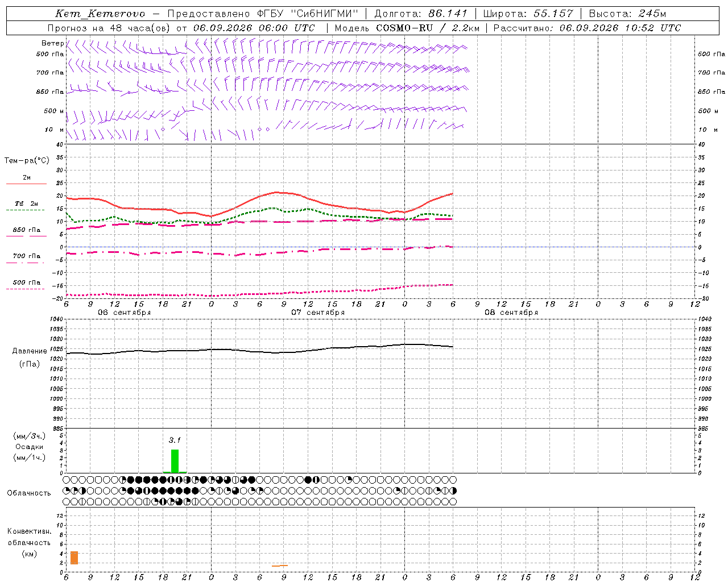Click the 08 сентября date label
The width and height of the screenshot is (728, 582).
511,312
